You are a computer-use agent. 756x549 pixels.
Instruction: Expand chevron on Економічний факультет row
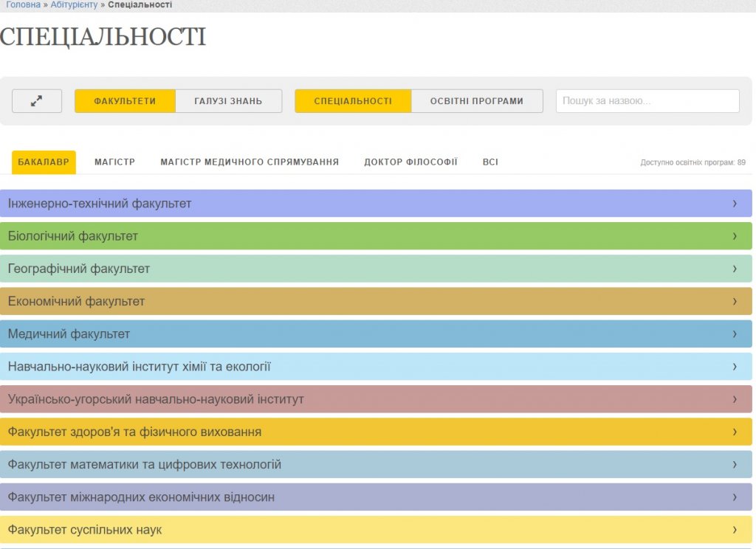pyautogui.click(x=735, y=301)
